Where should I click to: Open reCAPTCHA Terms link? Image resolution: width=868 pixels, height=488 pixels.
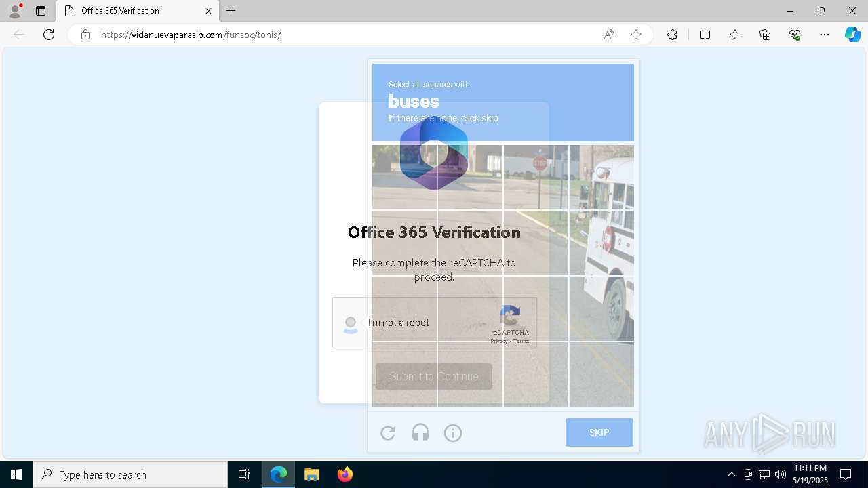(521, 341)
